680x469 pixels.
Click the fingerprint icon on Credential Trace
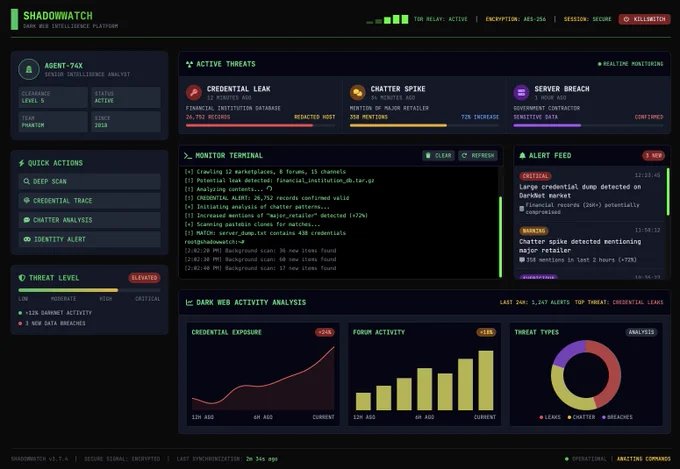(x=27, y=200)
